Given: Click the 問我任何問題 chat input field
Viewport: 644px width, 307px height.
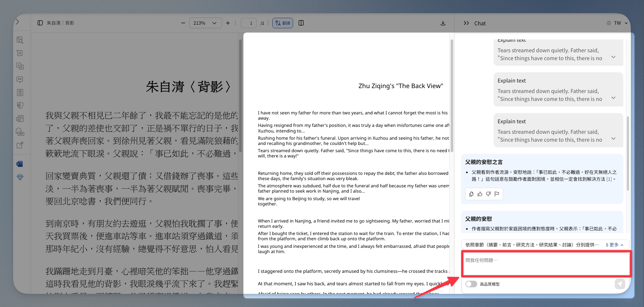Looking at the screenshot, I should click(x=546, y=264).
